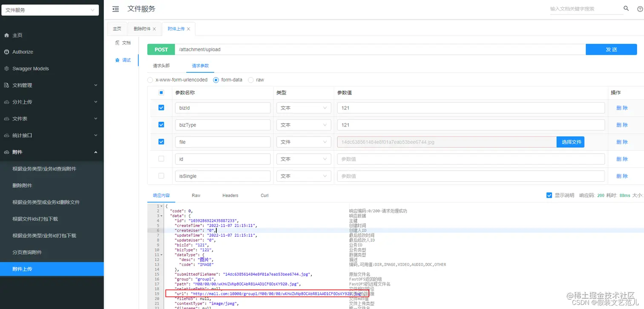The width and height of the screenshot is (644, 309).
Task: Click the 文档 document icon
Action: click(x=118, y=43)
